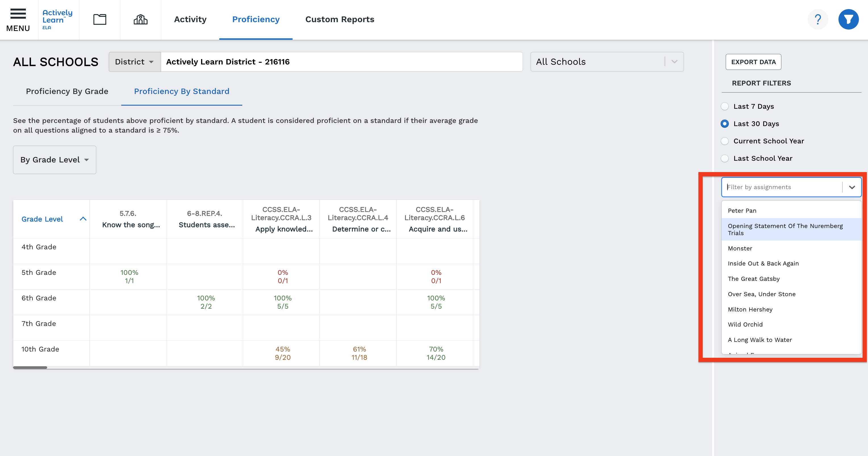Click the 5.7.6. Know the song column header
The width and height of the screenshot is (868, 456).
point(128,219)
